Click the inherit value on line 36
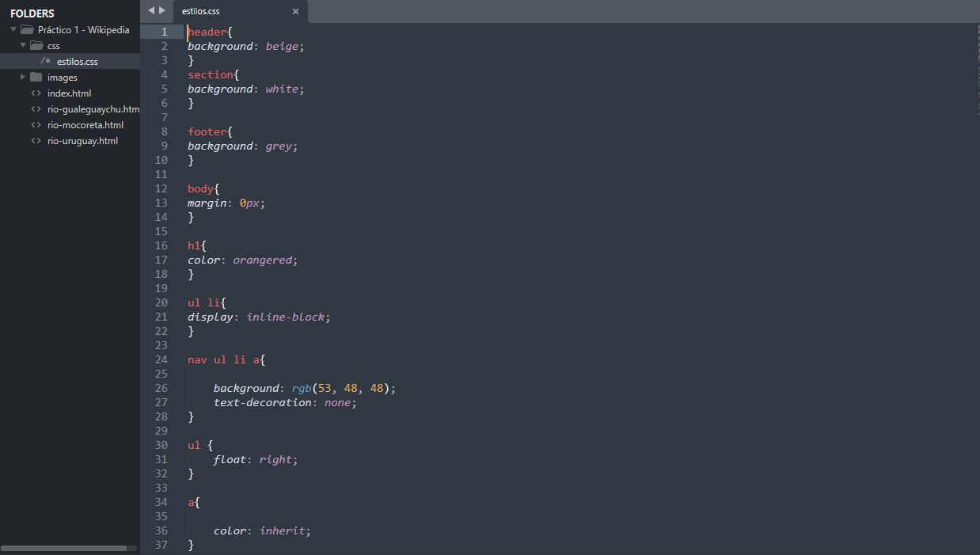Image resolution: width=980 pixels, height=555 pixels. tap(283, 530)
